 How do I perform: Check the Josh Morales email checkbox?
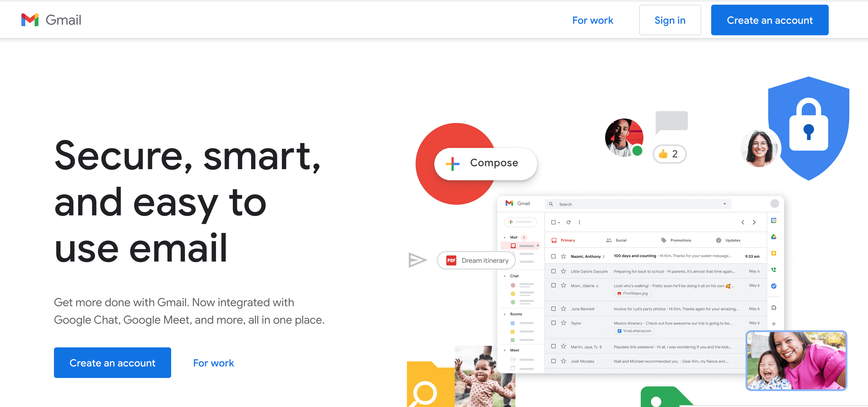[553, 361]
